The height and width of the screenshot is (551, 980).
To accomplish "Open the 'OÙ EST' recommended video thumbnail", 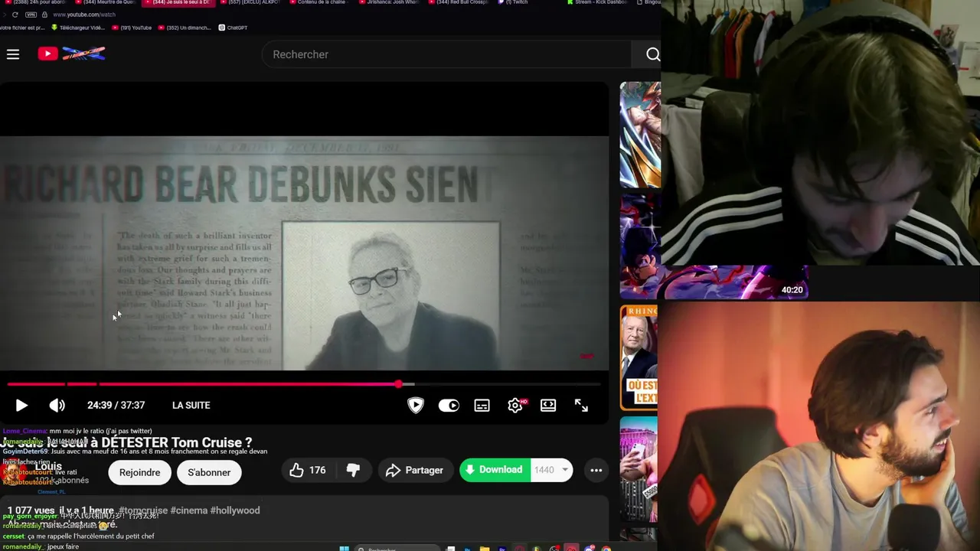I will 639,357.
